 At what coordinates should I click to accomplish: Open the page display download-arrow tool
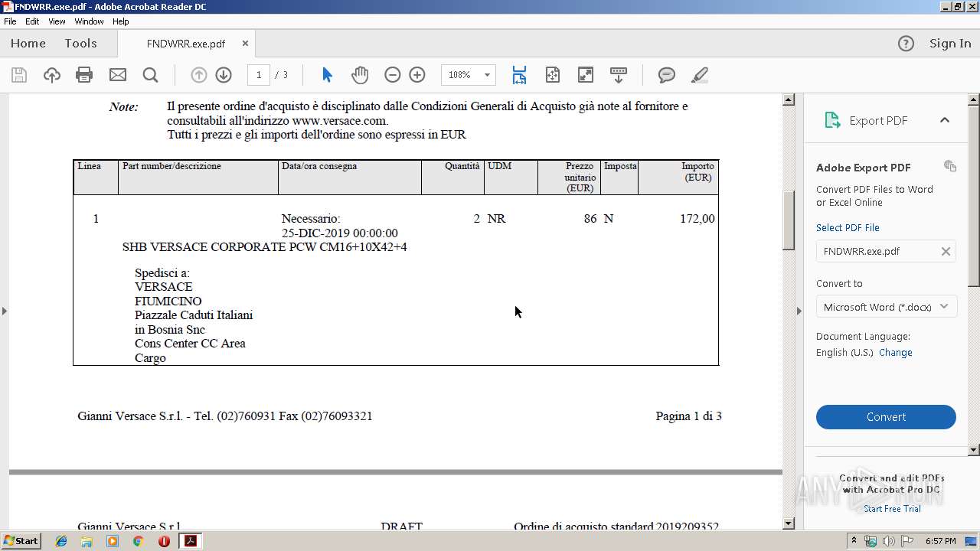pyautogui.click(x=619, y=75)
